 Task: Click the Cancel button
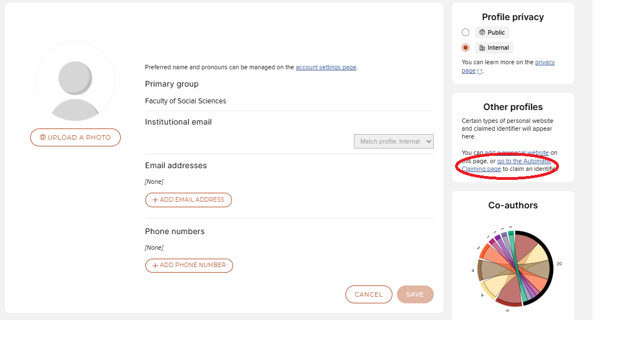pyautogui.click(x=368, y=294)
